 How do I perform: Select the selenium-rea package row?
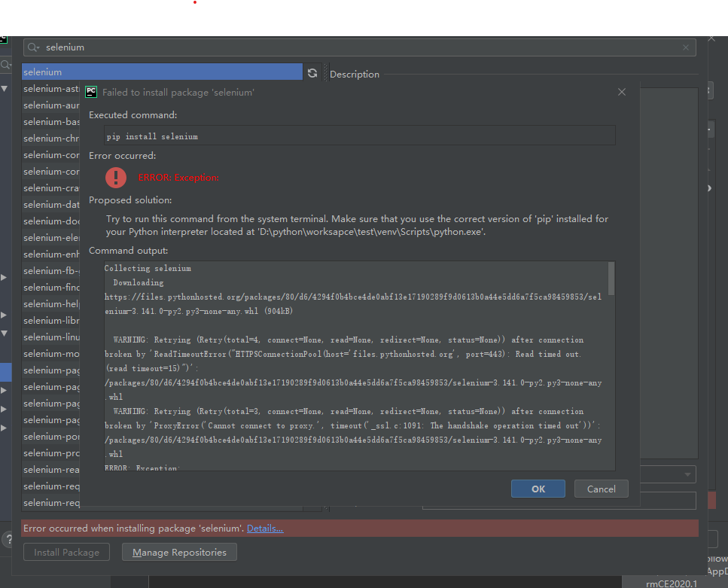(x=51, y=470)
